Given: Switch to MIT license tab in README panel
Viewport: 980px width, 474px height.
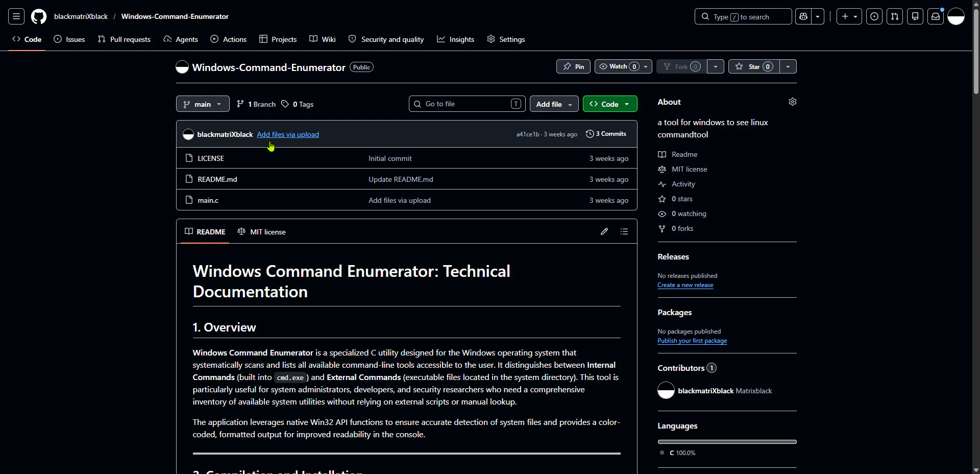Looking at the screenshot, I should [261, 231].
